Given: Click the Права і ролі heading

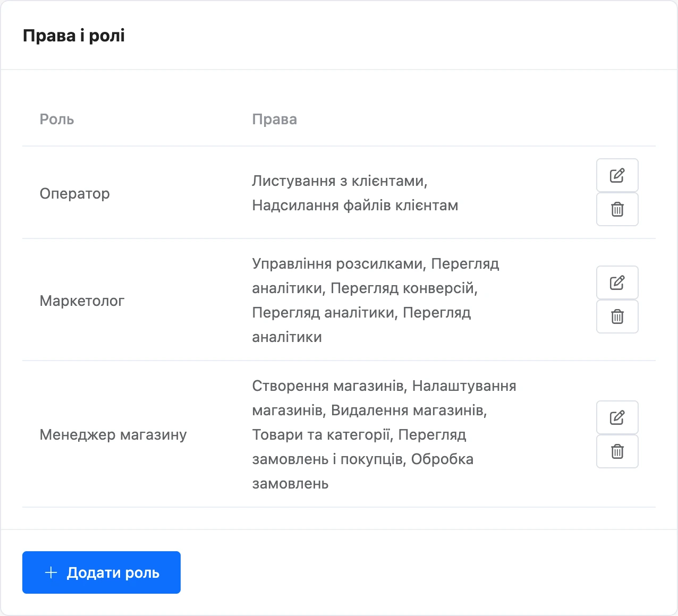Looking at the screenshot, I should click(x=74, y=36).
